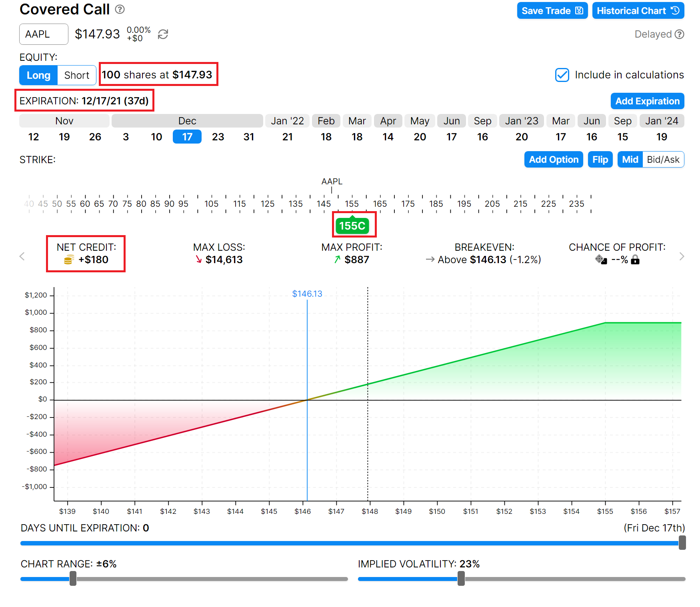
Task: Click the red down arrow by Max Loss
Action: tap(198, 260)
